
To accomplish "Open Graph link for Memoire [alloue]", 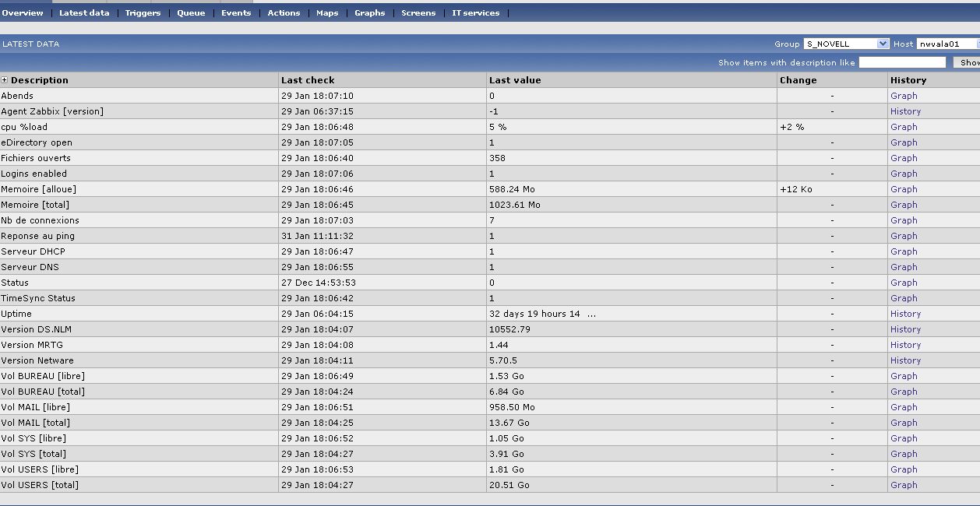I will pyautogui.click(x=904, y=189).
